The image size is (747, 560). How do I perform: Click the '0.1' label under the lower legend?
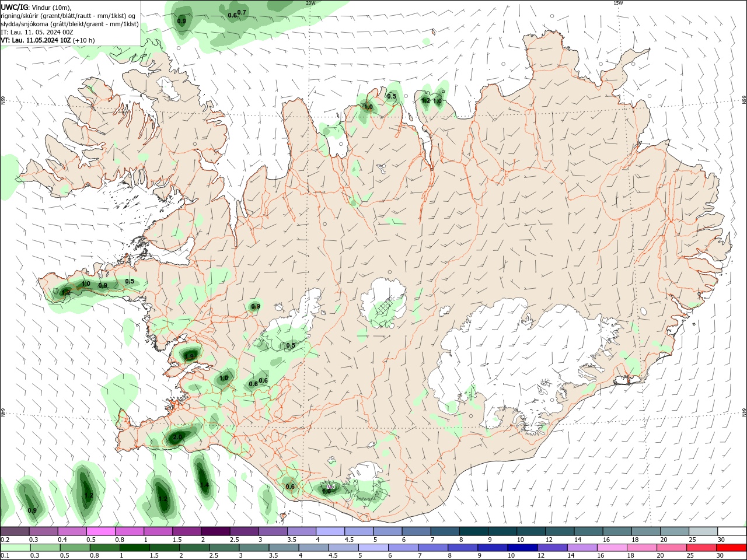click(x=5, y=555)
